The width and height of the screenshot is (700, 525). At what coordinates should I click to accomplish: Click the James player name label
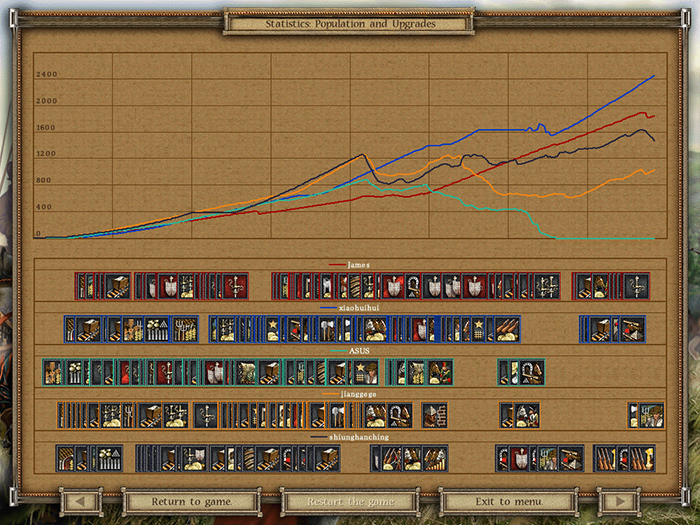(359, 265)
